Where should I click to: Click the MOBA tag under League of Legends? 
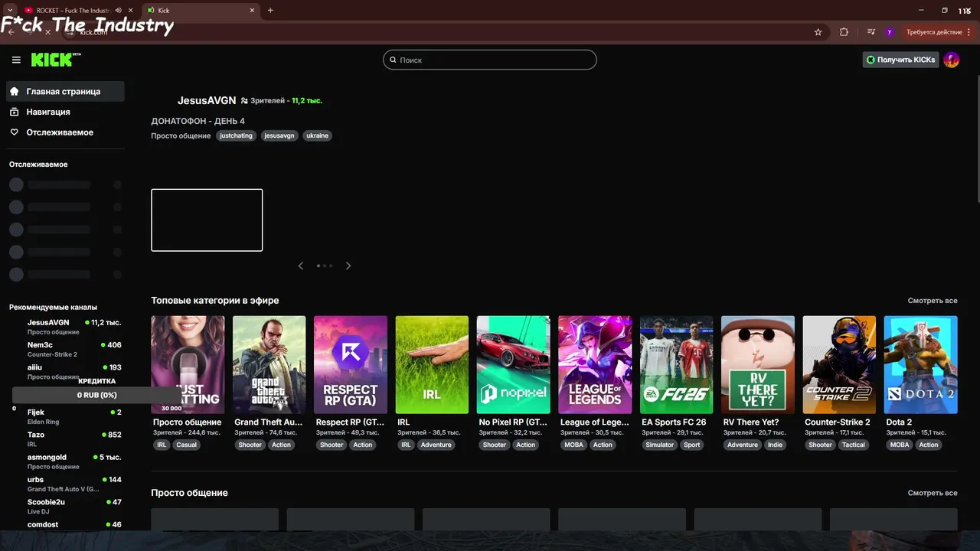(573, 445)
